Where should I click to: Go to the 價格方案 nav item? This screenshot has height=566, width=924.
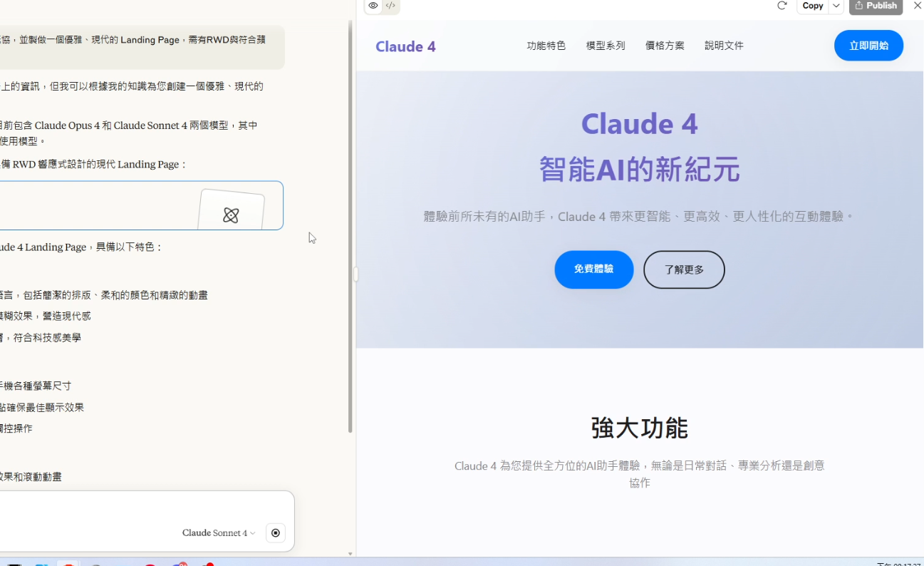[665, 46]
